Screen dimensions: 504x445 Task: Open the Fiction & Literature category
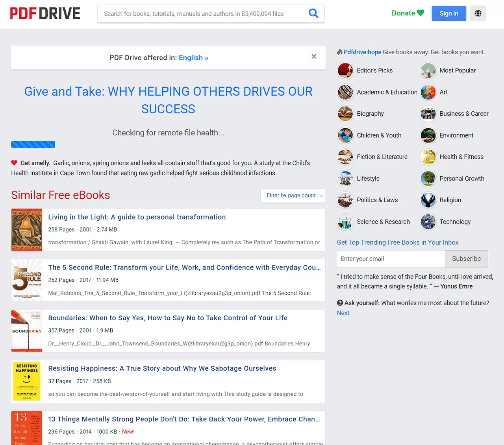click(345, 157)
